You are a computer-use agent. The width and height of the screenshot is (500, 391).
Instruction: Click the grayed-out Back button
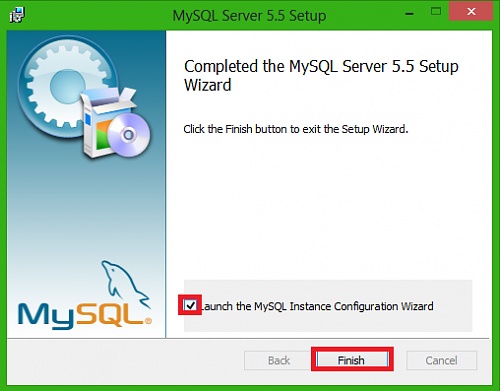click(x=279, y=360)
